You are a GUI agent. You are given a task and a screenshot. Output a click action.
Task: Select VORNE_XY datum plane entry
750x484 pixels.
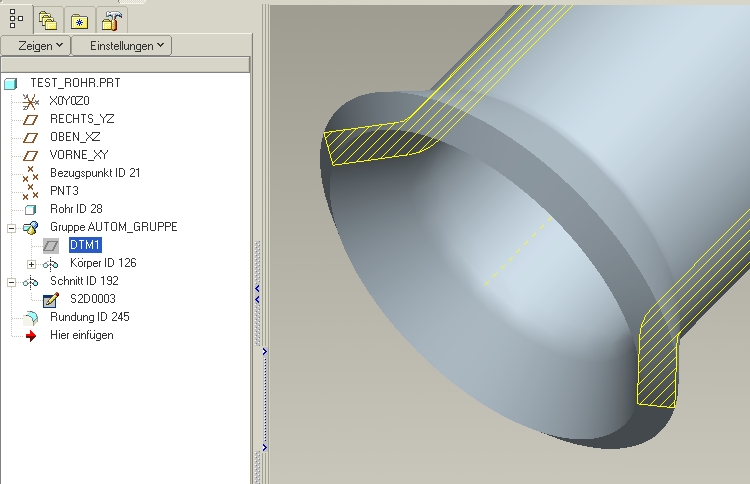(x=79, y=155)
